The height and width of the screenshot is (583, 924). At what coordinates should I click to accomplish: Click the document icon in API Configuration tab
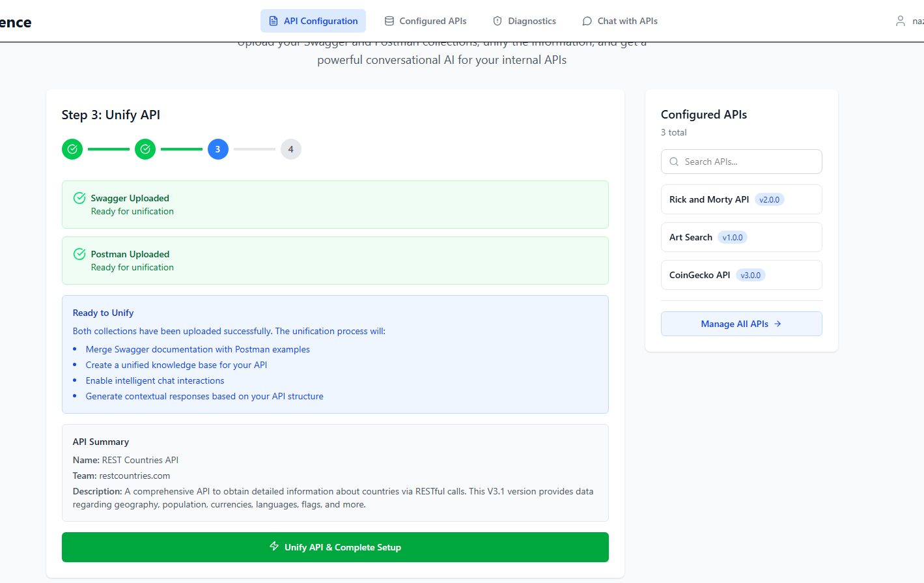273,21
